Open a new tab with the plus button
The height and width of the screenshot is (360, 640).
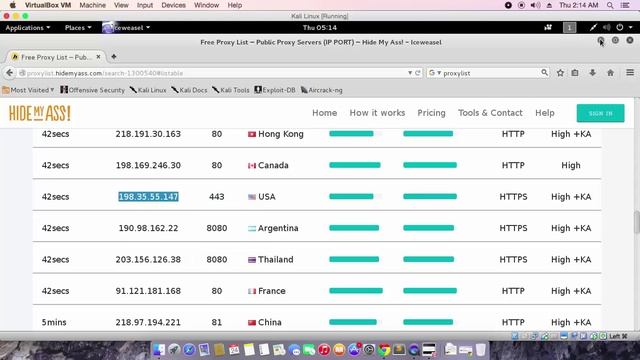click(114, 57)
